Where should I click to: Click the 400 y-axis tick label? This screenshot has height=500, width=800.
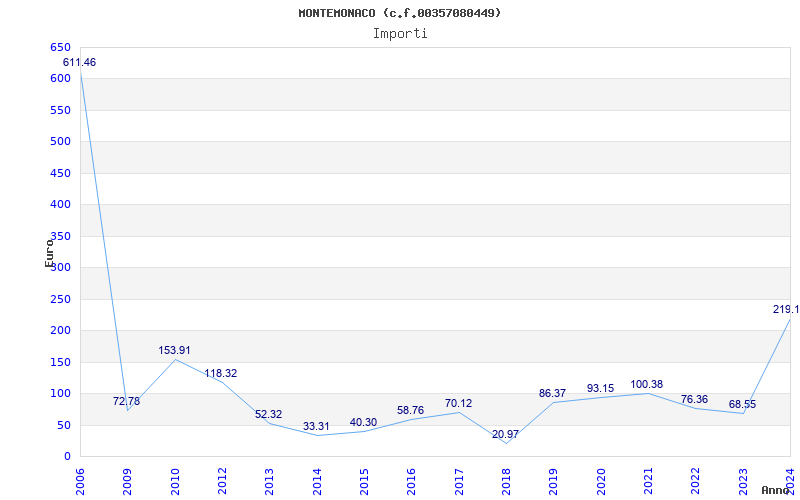pyautogui.click(x=60, y=205)
